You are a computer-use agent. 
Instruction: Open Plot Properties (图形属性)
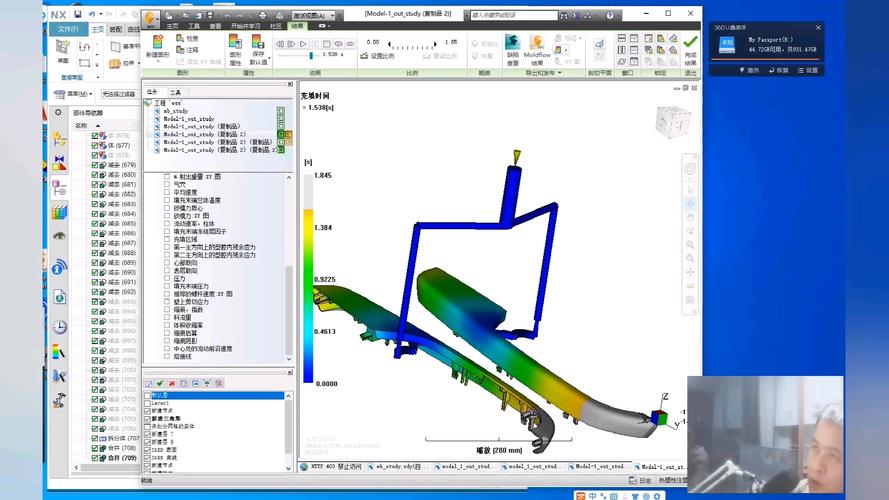(235, 49)
